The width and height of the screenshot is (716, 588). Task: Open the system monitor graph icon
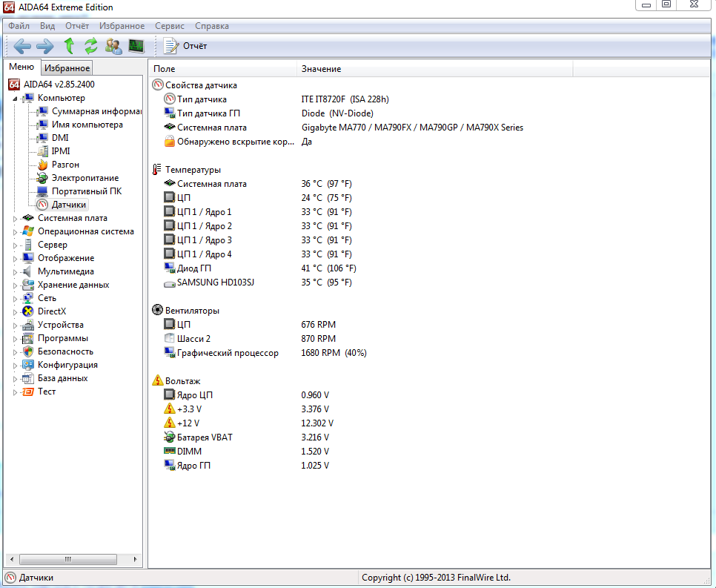(136, 46)
